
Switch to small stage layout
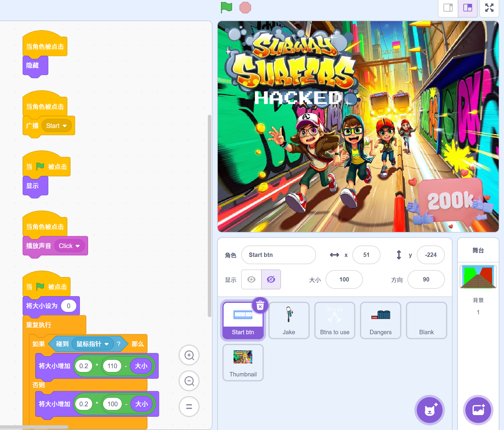[448, 8]
